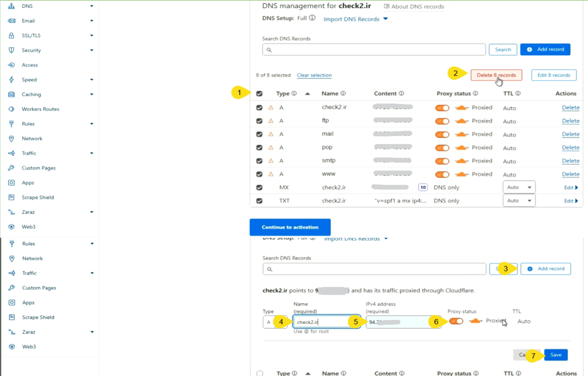Sort records by the Type column arrow
Viewport: 588px width, 376px height.
pos(308,94)
